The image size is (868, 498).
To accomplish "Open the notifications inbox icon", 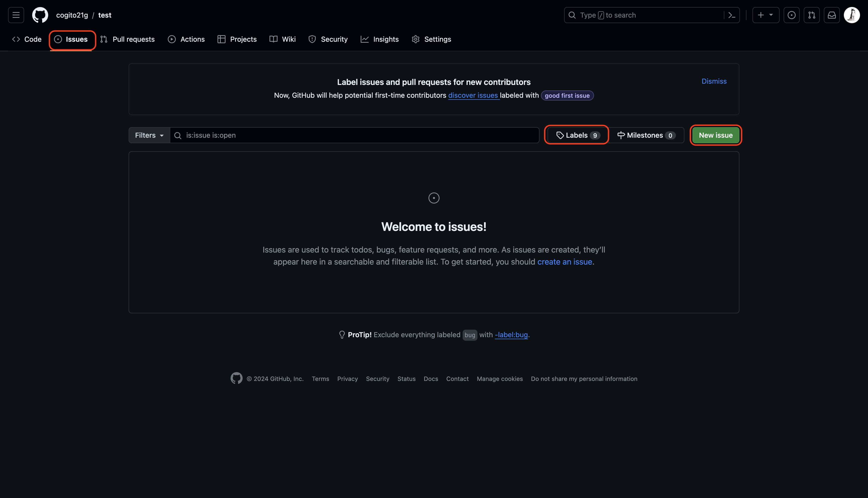I will (831, 15).
